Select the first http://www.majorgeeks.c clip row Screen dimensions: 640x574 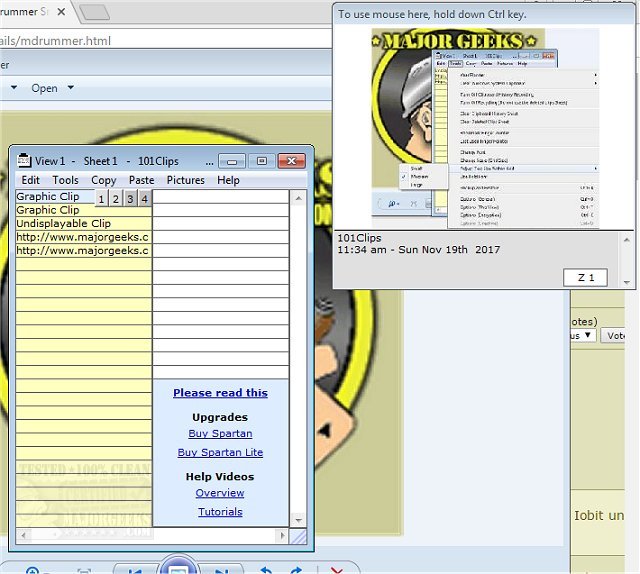click(x=84, y=237)
